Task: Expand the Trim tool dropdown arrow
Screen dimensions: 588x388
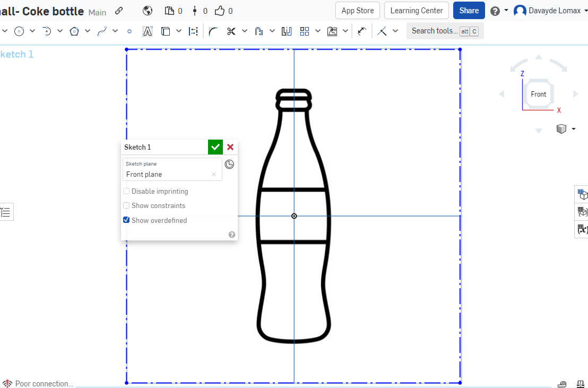Action: tap(245, 31)
